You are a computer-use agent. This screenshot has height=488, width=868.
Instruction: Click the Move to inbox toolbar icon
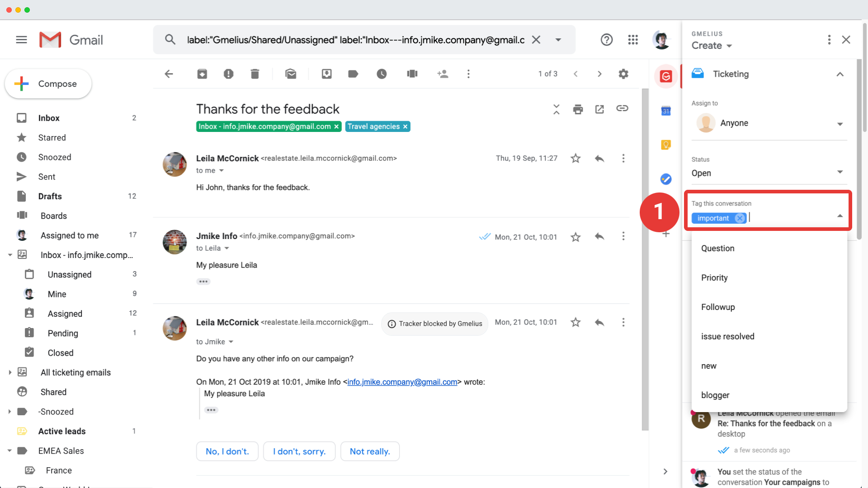pyautogui.click(x=326, y=74)
